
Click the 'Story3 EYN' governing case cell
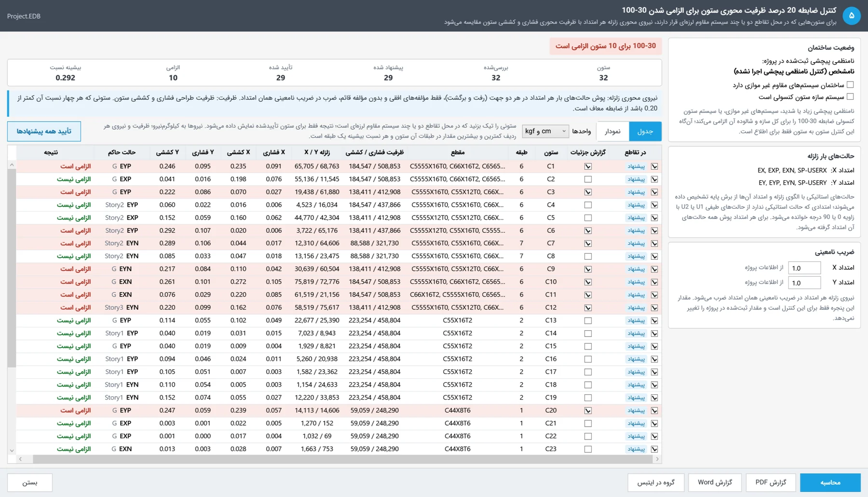point(122,308)
